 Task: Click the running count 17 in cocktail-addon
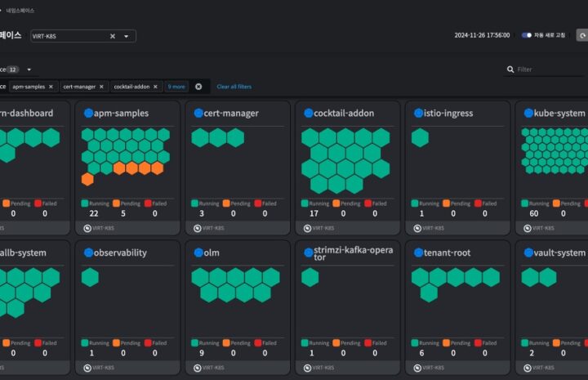coord(314,213)
